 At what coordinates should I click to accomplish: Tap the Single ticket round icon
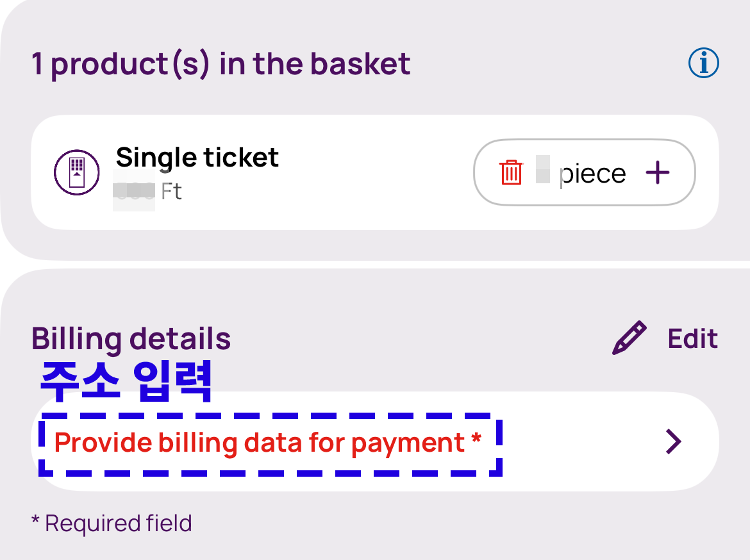tap(76, 173)
